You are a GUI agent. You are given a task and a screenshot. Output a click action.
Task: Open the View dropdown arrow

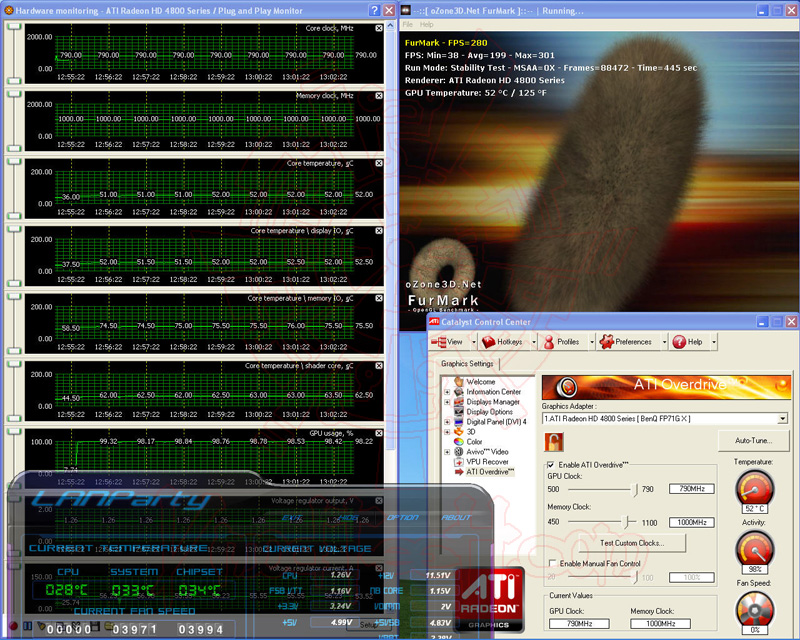coord(474,342)
